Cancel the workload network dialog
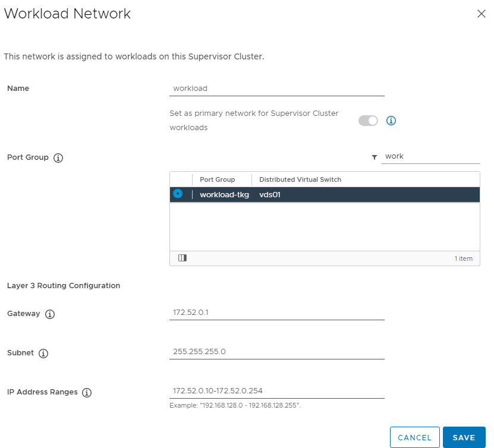The image size is (494, 448). [414, 437]
